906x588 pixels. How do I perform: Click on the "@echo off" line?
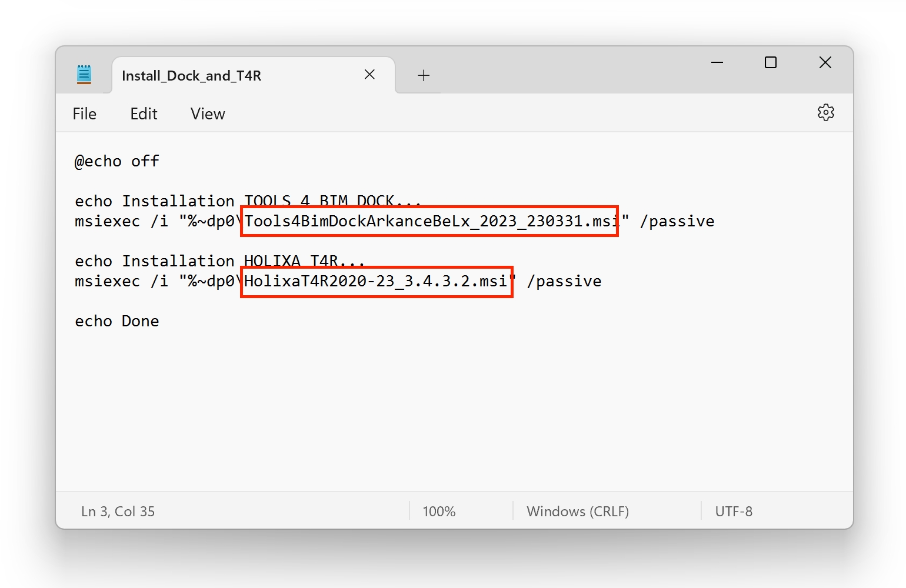[117, 162]
